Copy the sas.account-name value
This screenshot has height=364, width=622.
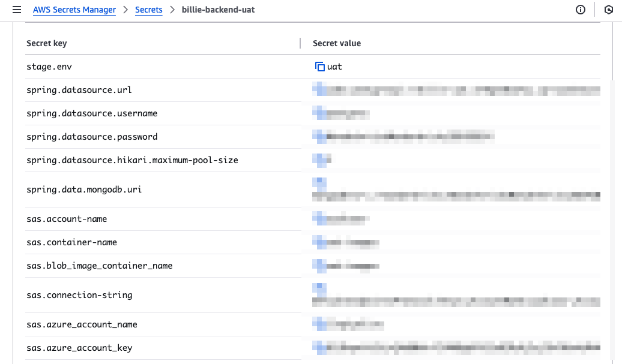[x=320, y=218]
